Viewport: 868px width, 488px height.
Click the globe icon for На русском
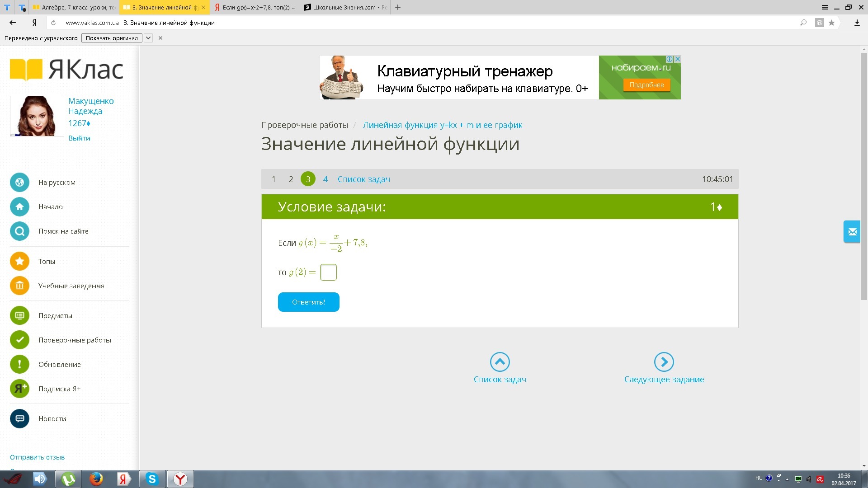[x=19, y=183]
